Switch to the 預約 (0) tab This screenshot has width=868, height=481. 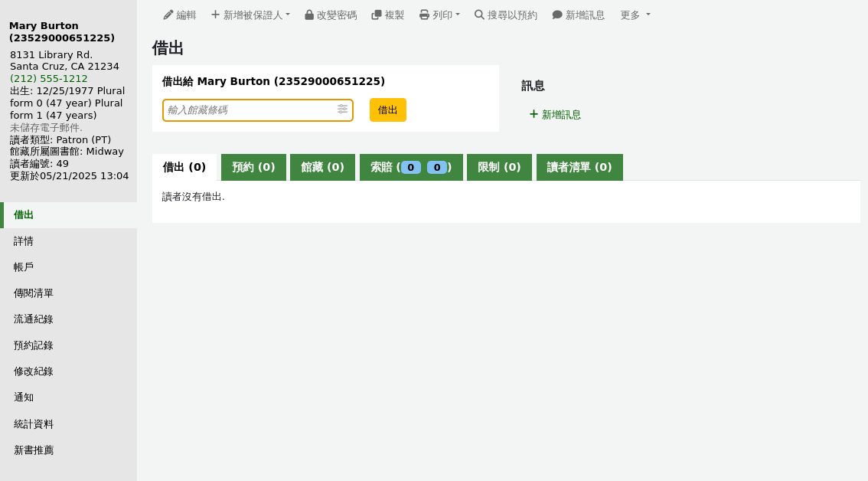coord(253,167)
